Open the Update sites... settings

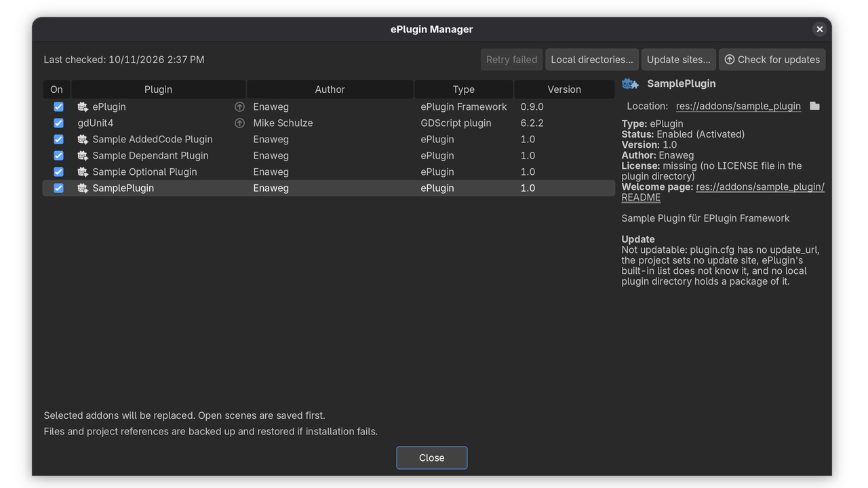[679, 60]
